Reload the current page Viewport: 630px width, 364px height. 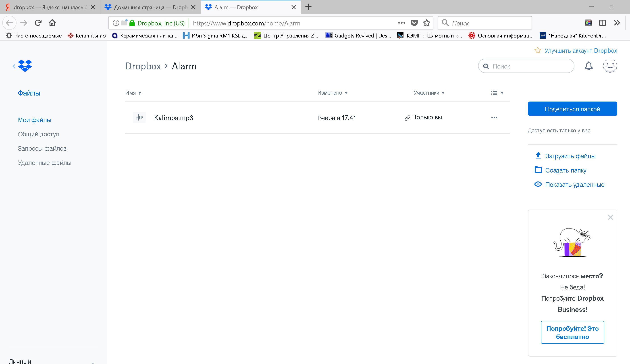click(38, 23)
